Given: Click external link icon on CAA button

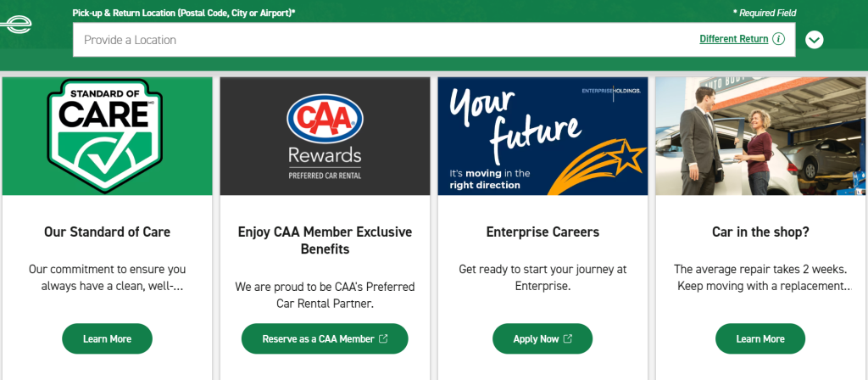Looking at the screenshot, I should [383, 339].
